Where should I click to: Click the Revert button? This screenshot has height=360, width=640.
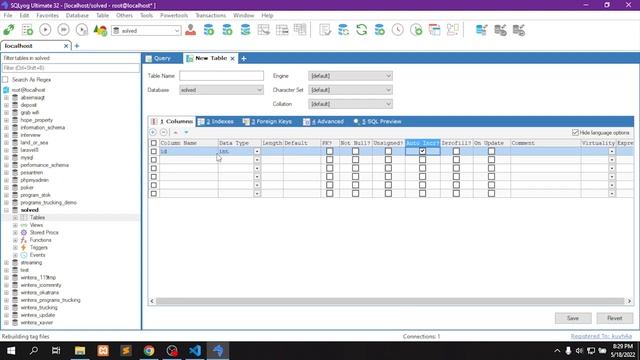pyautogui.click(x=615, y=318)
